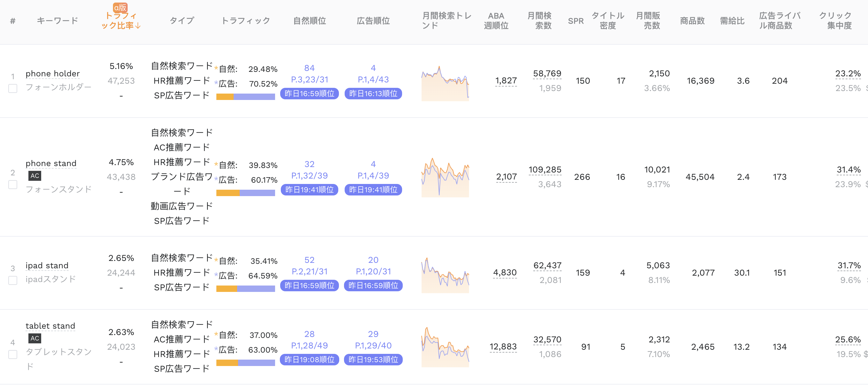Image resolution: width=868 pixels, height=389 pixels.
Task: Click monthly searches 109,285 for phone stand
Action: click(x=545, y=170)
